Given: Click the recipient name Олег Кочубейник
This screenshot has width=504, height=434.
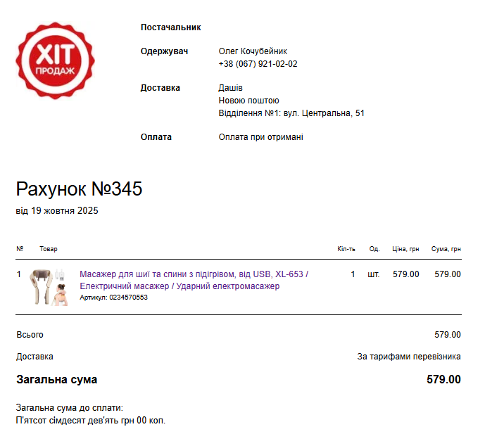Looking at the screenshot, I should 253,51.
